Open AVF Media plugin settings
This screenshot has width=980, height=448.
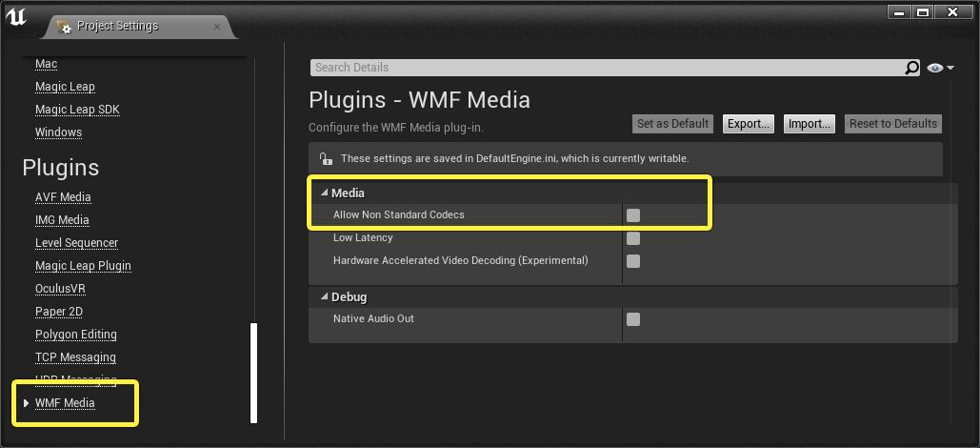63,197
